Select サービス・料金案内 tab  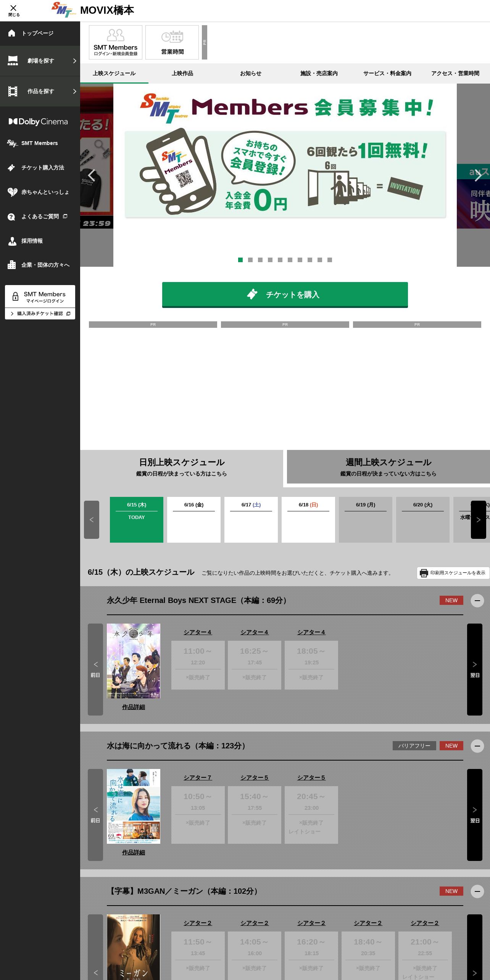pos(387,73)
